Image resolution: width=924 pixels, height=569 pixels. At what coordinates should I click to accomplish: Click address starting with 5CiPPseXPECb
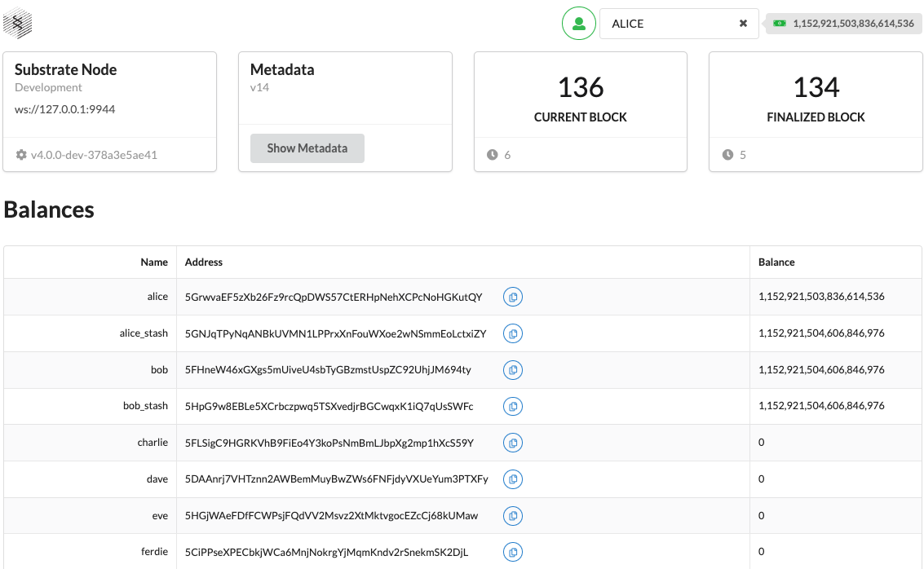coord(326,553)
